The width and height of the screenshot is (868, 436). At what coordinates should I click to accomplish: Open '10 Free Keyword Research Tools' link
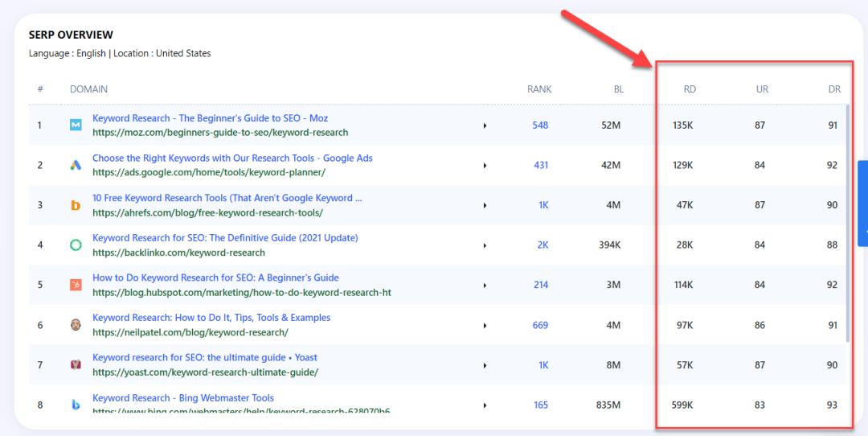227,198
